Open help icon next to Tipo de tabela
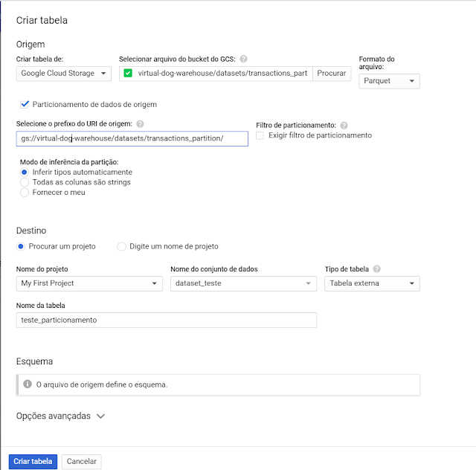The height and width of the screenshot is (470, 476). (377, 269)
